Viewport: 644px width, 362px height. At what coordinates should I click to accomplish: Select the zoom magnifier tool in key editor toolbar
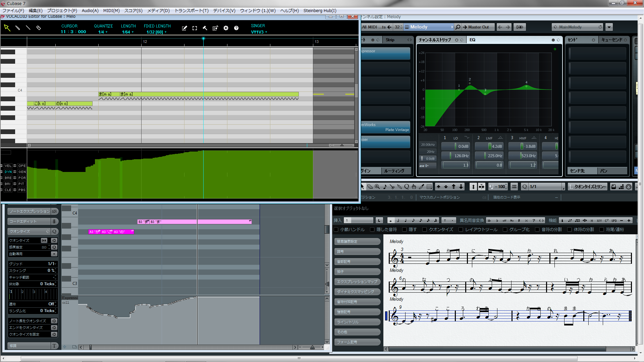377,187
